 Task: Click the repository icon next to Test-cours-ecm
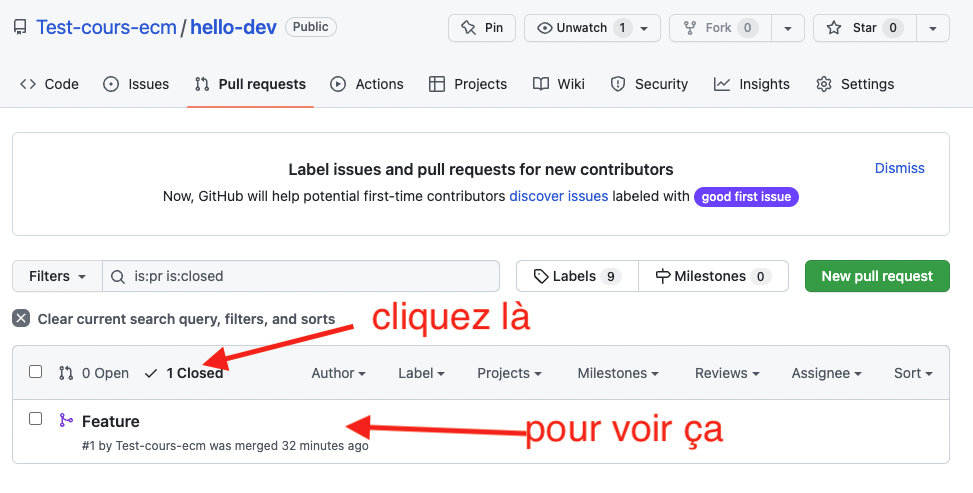pyautogui.click(x=20, y=28)
